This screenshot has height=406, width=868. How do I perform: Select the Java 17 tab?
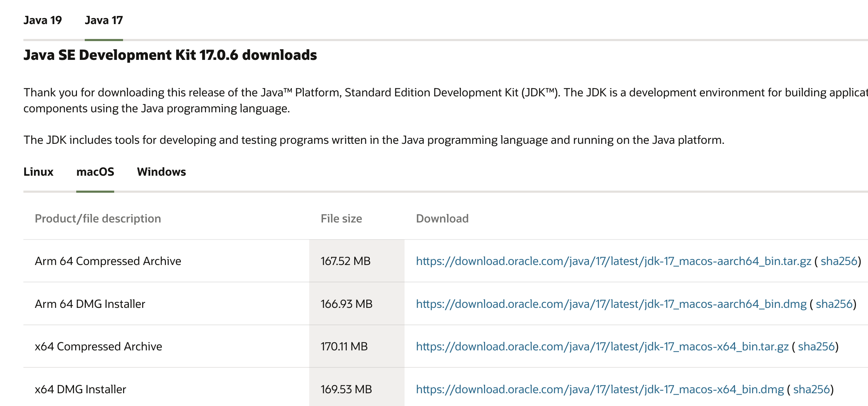[x=104, y=20]
